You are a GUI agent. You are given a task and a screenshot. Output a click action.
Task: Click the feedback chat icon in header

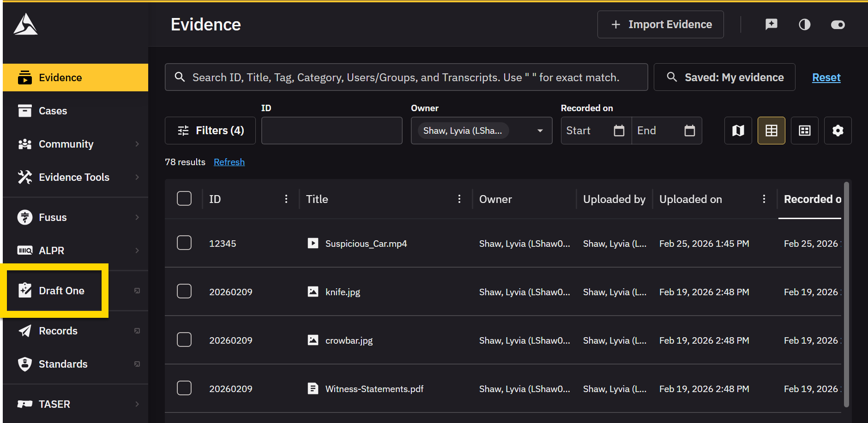click(x=771, y=24)
